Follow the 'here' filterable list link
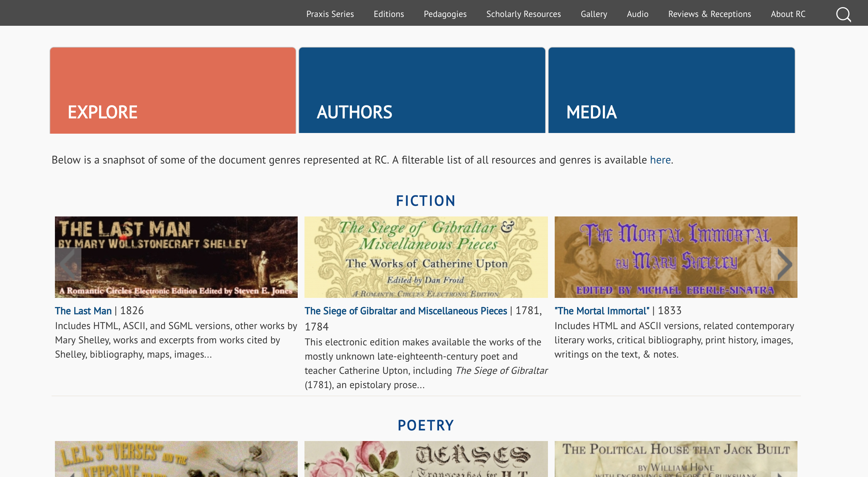Image resolution: width=868 pixels, height=477 pixels. pyautogui.click(x=660, y=160)
